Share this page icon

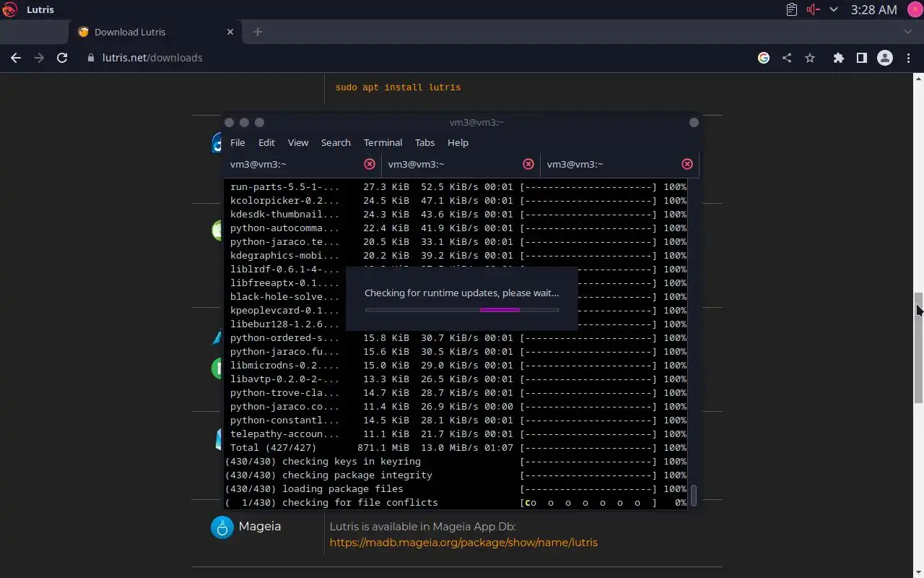click(787, 58)
